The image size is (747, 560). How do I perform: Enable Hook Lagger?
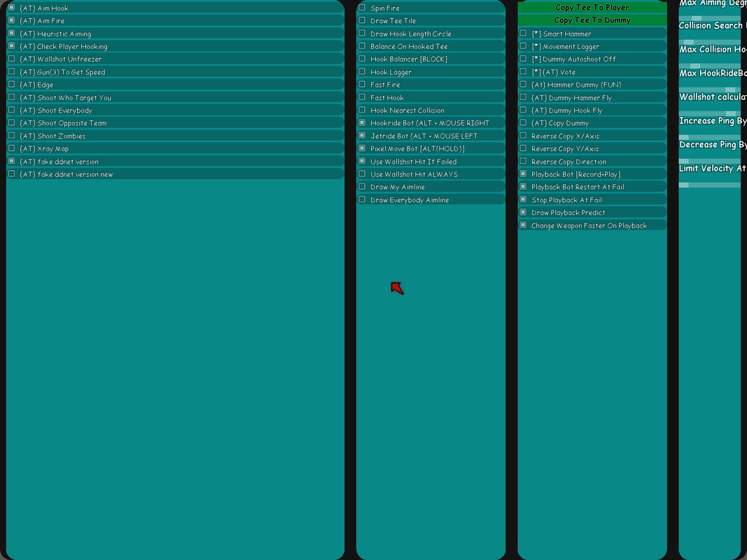coord(362,71)
